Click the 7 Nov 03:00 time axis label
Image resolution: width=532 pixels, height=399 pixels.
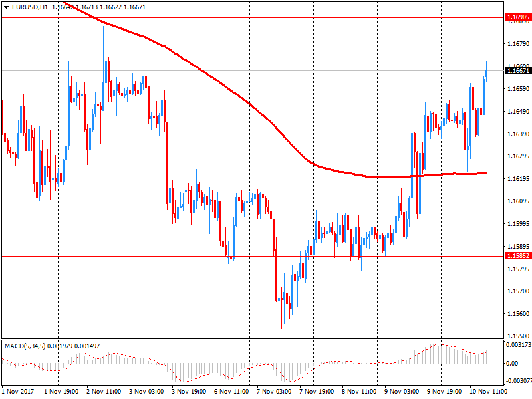click(x=274, y=391)
